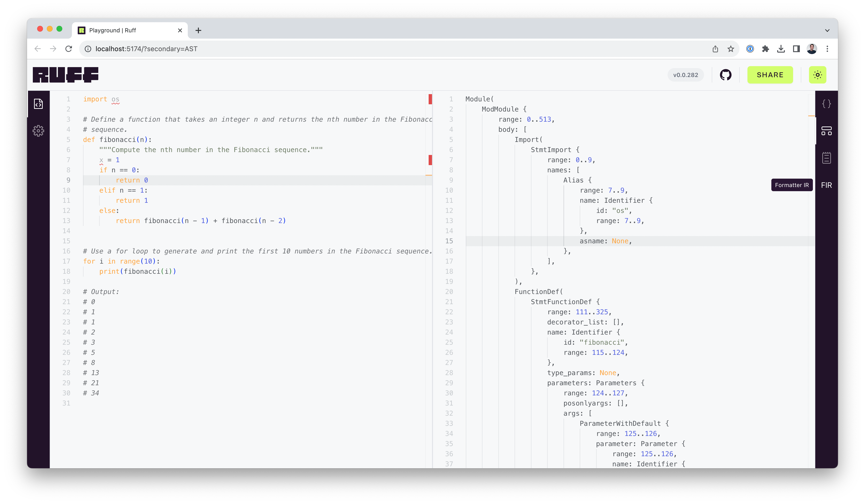Close the Playground | Ruff tab
This screenshot has height=504, width=865.
coord(180,30)
